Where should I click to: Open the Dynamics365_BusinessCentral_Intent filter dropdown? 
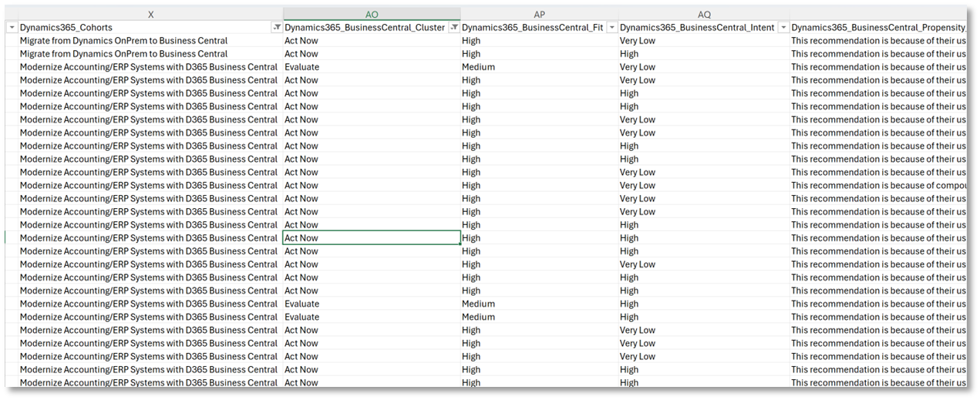[x=783, y=28]
